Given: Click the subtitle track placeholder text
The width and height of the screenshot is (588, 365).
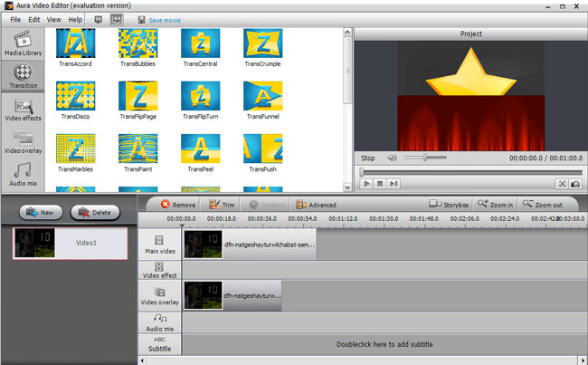Looking at the screenshot, I should pos(384,344).
